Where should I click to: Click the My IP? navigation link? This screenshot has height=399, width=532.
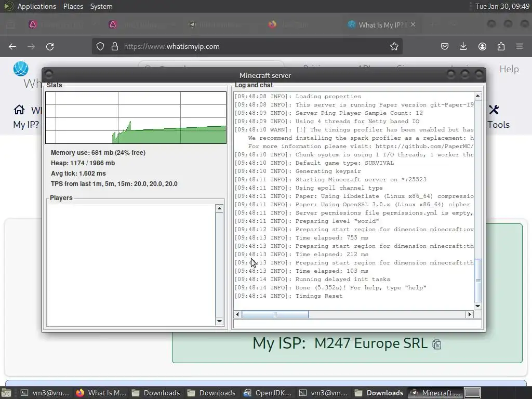(26, 125)
